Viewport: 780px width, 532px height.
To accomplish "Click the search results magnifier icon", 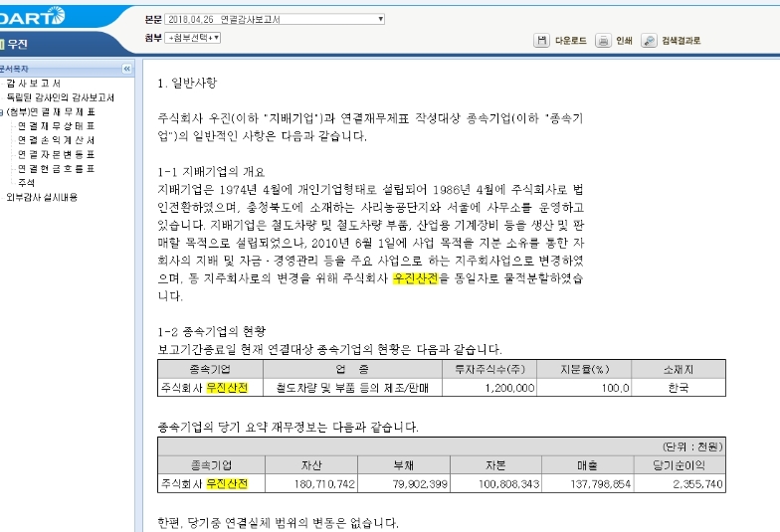I will [x=649, y=40].
